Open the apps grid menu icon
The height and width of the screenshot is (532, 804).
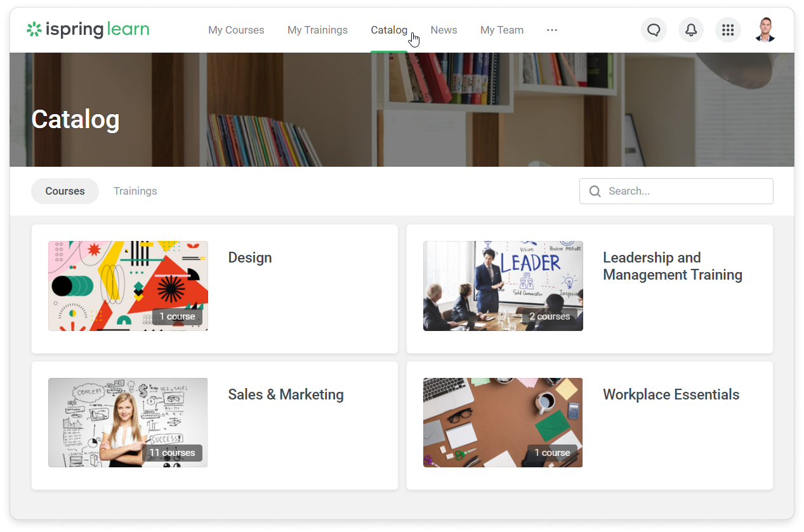point(728,30)
